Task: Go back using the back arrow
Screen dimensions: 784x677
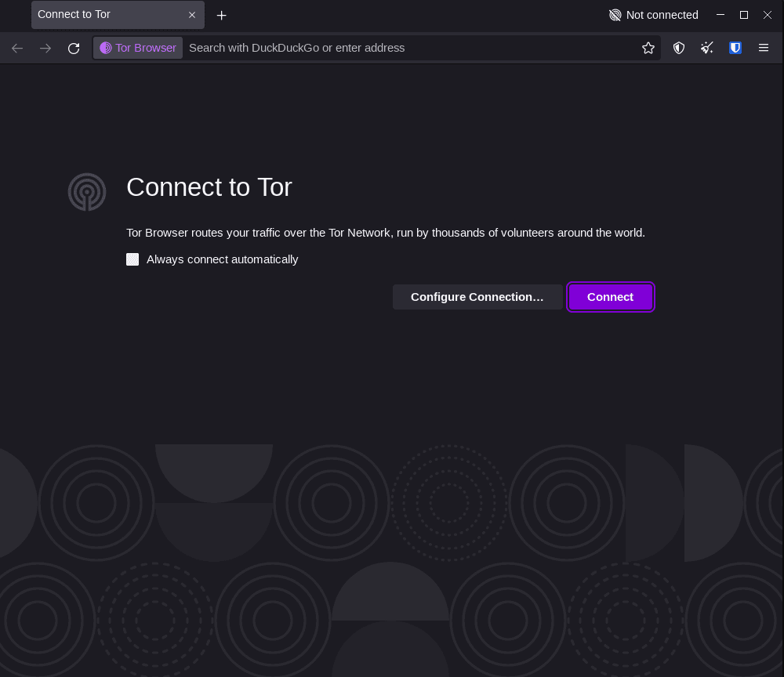Action: (x=17, y=48)
